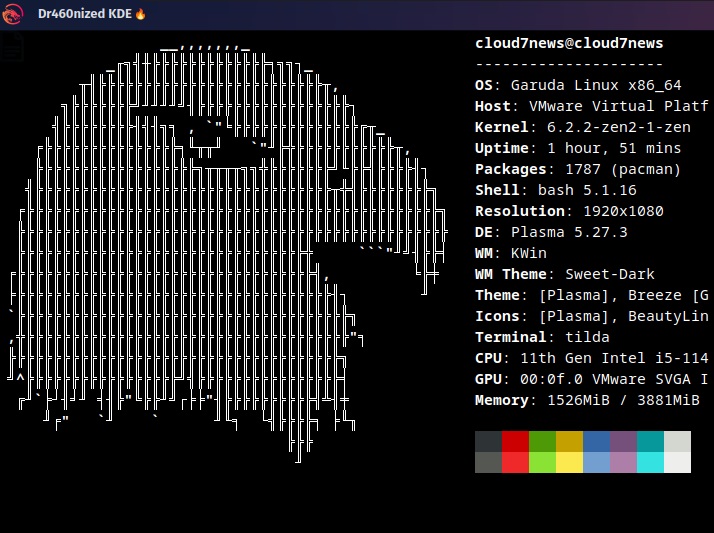Click the lime green color block
This screenshot has width=714, height=533.
[542, 462]
